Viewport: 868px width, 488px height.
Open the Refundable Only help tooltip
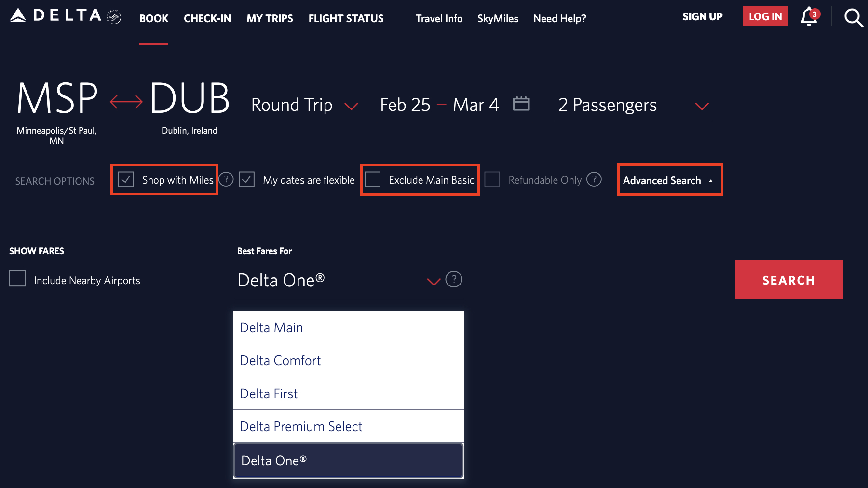[x=594, y=179]
